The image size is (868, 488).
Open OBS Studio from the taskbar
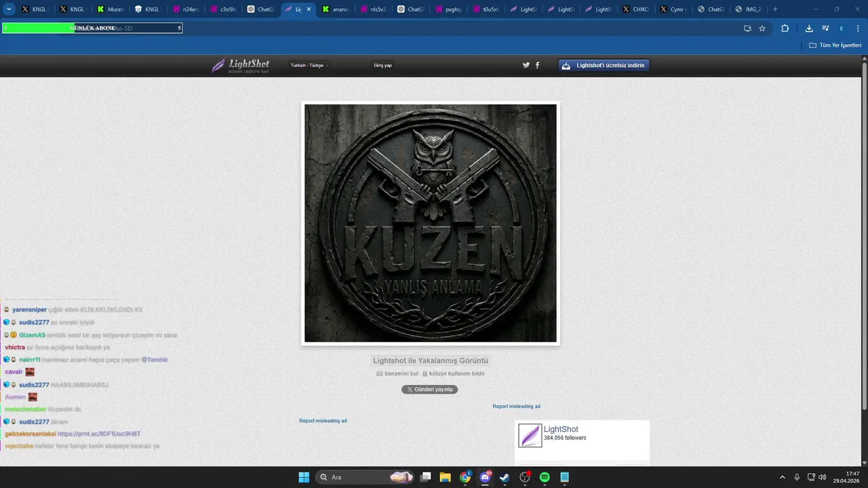[525, 477]
